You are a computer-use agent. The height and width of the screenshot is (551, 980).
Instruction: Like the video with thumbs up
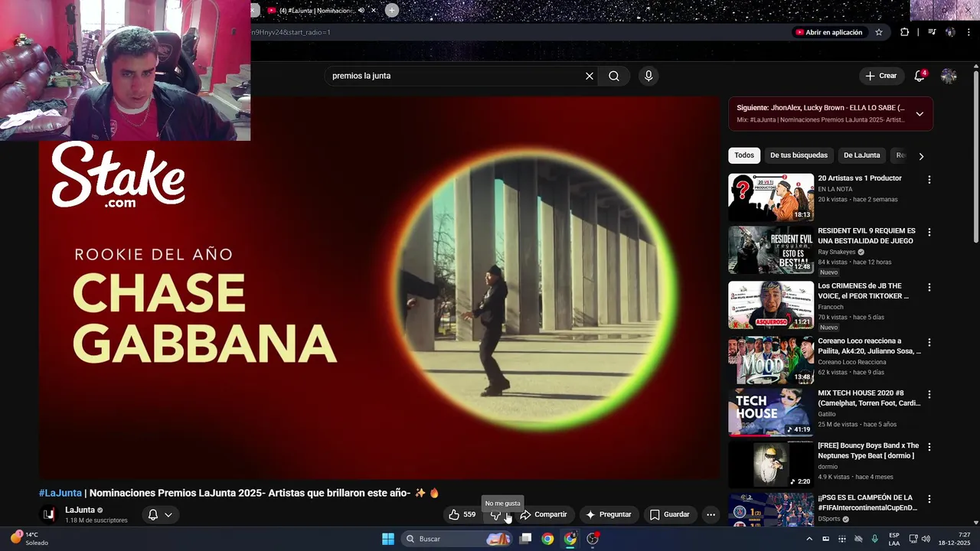tap(462, 514)
